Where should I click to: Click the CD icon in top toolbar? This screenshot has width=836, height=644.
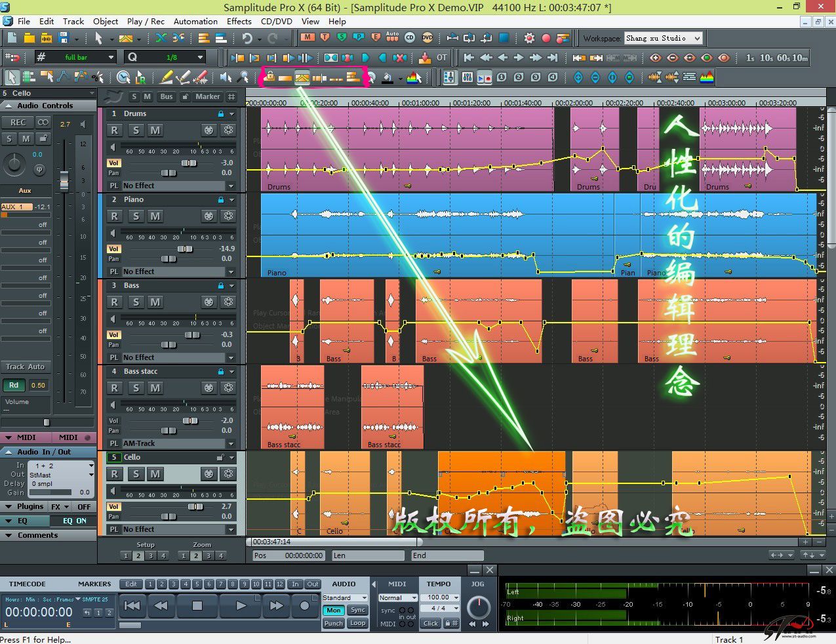[x=410, y=38]
